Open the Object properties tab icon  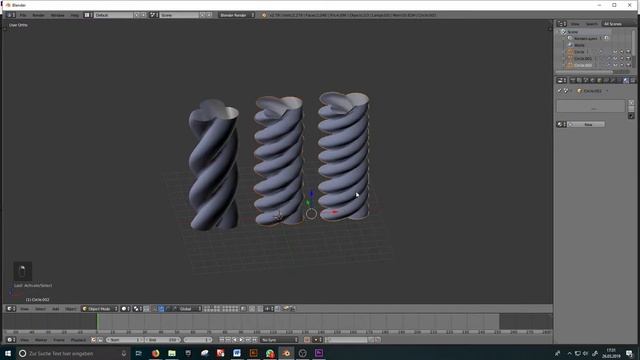tap(599, 80)
